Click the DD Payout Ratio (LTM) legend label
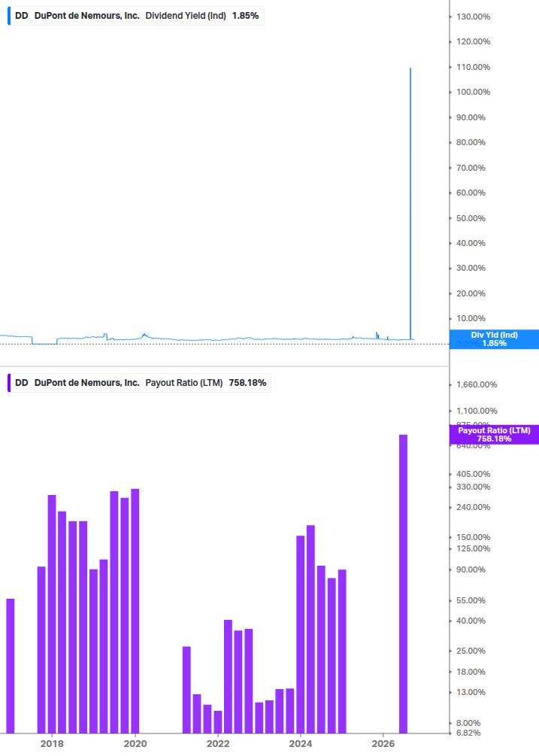This screenshot has height=756, width=539. [x=139, y=383]
